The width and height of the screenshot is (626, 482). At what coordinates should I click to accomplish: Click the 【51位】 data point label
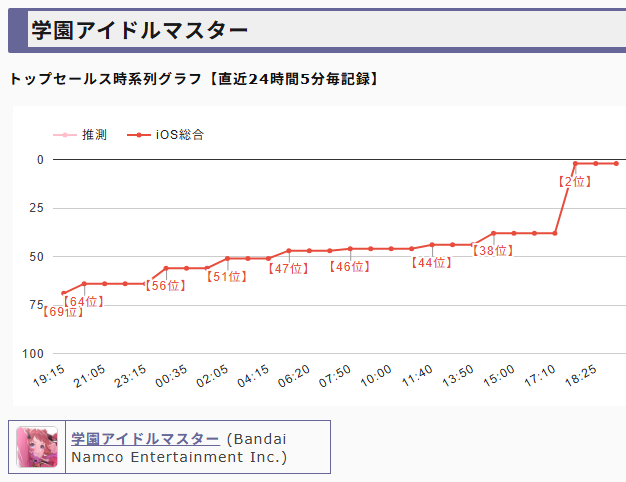pyautogui.click(x=227, y=277)
